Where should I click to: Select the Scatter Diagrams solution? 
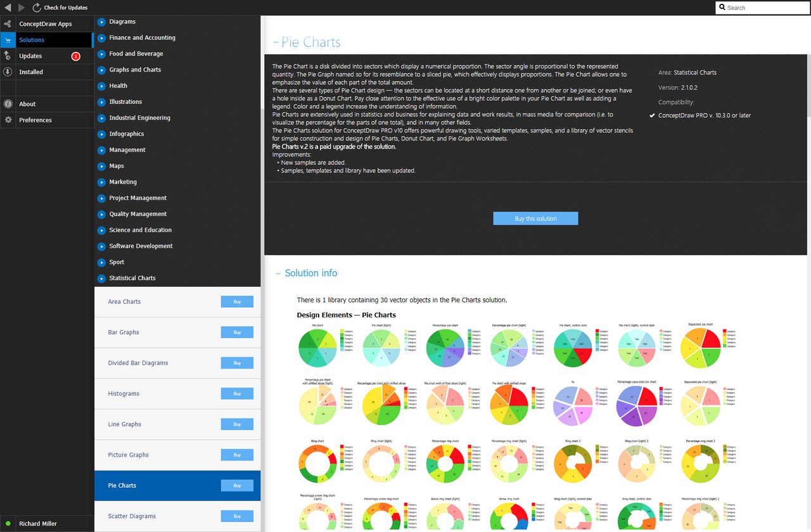[x=132, y=516]
